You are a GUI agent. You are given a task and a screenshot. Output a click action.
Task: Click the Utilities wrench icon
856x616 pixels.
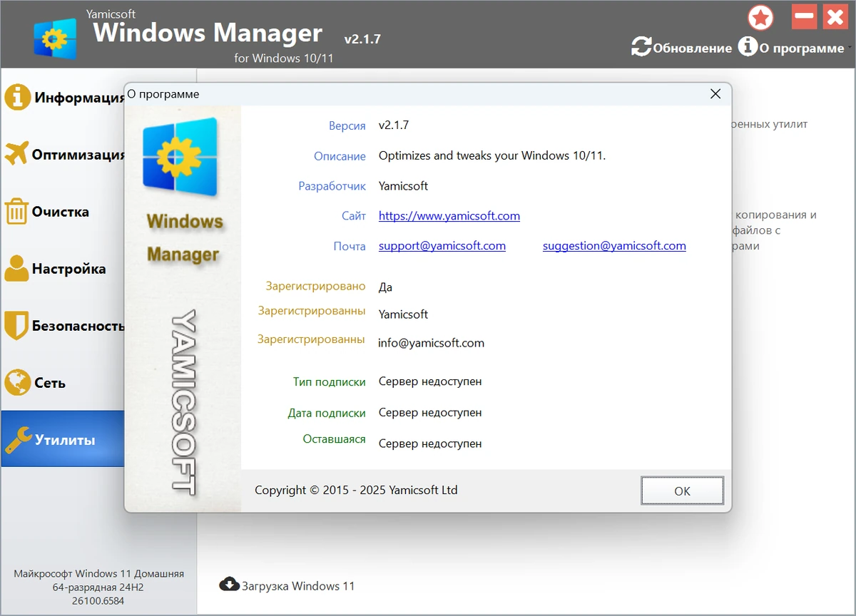click(18, 440)
